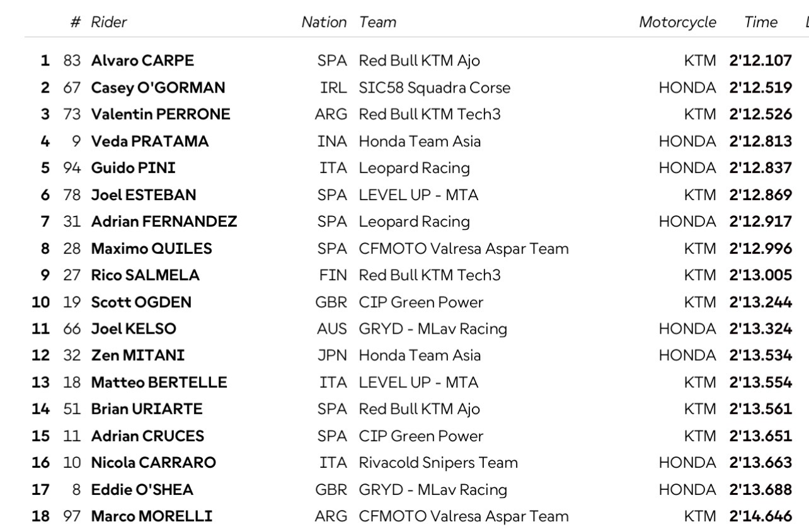809x532 pixels.
Task: Select the Rivacold Snipers Team text
Action: (438, 463)
